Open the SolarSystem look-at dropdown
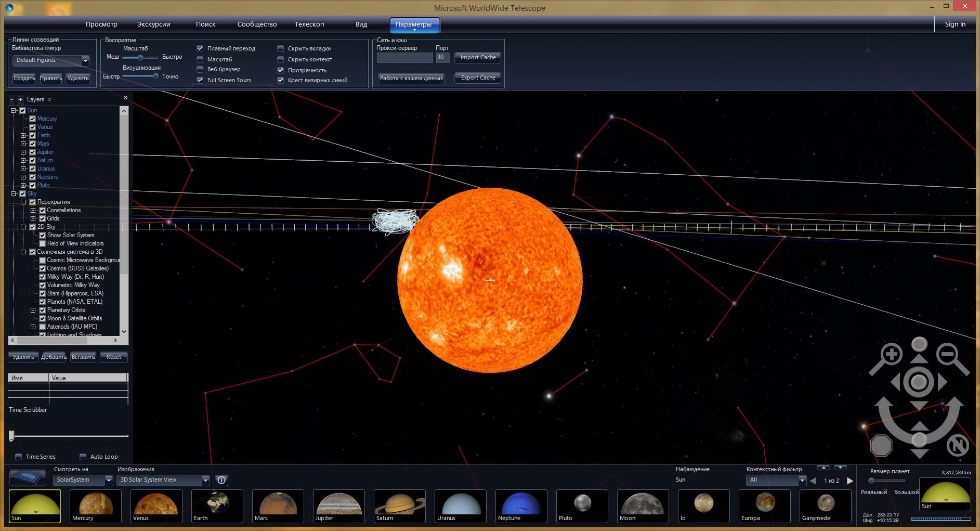 point(83,480)
